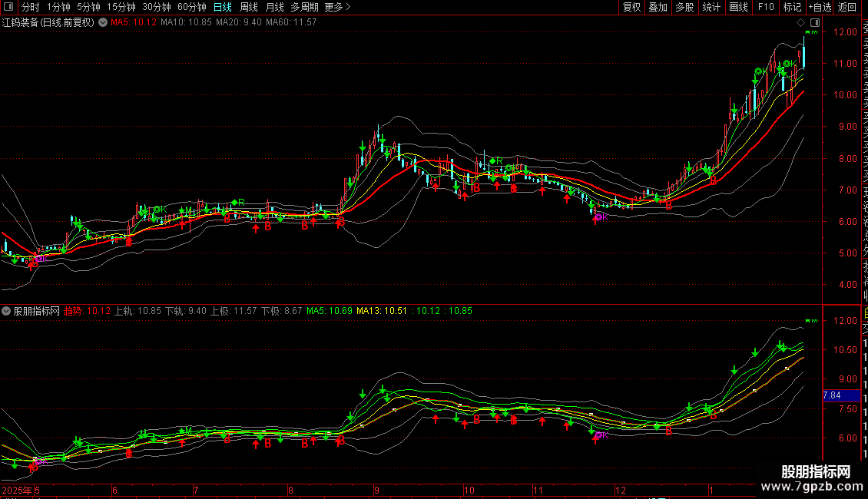The width and height of the screenshot is (868, 499).
Task: Switch to the 周线 weekly period
Action: coord(249,7)
